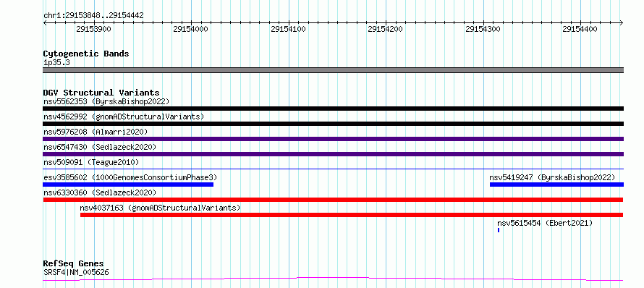
Task: Click the 29154400 ruler position
Action: (x=580, y=29)
